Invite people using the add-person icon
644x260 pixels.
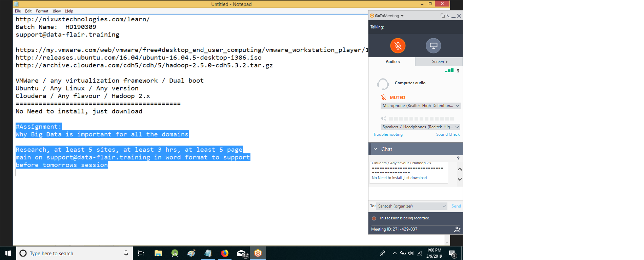(457, 230)
